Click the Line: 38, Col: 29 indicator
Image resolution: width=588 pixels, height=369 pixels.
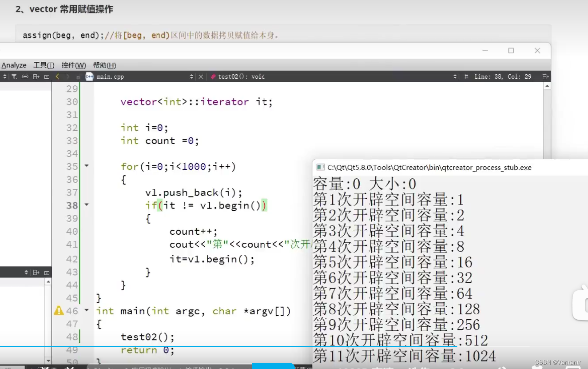click(503, 76)
